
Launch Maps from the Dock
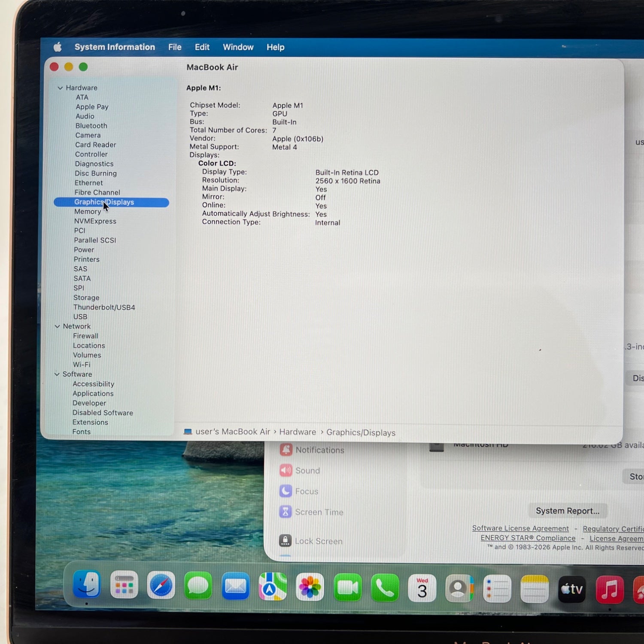(273, 586)
